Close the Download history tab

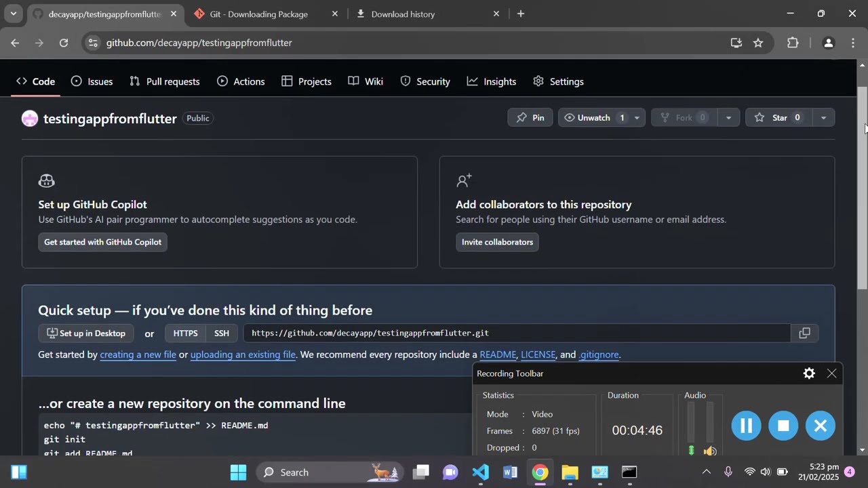point(496,14)
